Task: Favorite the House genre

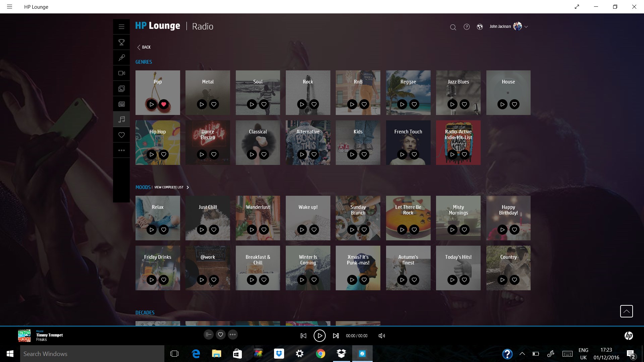Action: coord(514,104)
